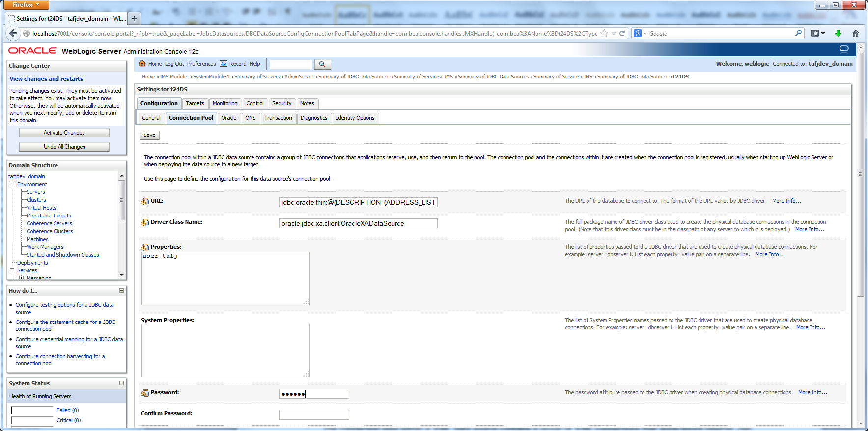
Task: Open the Diagnostics sub-tab
Action: pyautogui.click(x=314, y=118)
